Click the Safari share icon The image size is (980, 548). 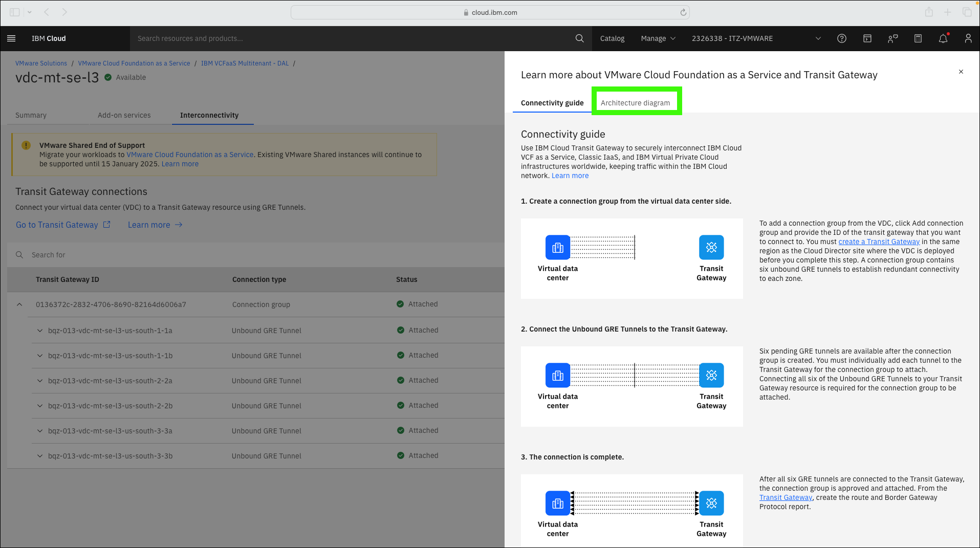(929, 12)
